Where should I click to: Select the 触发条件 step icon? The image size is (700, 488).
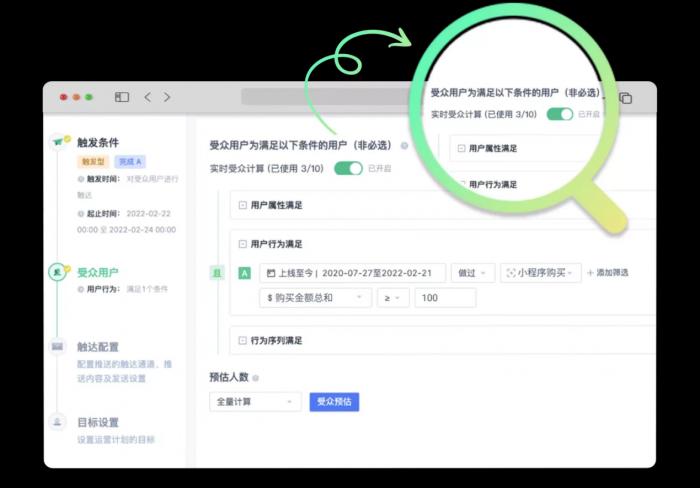pyautogui.click(x=58, y=142)
